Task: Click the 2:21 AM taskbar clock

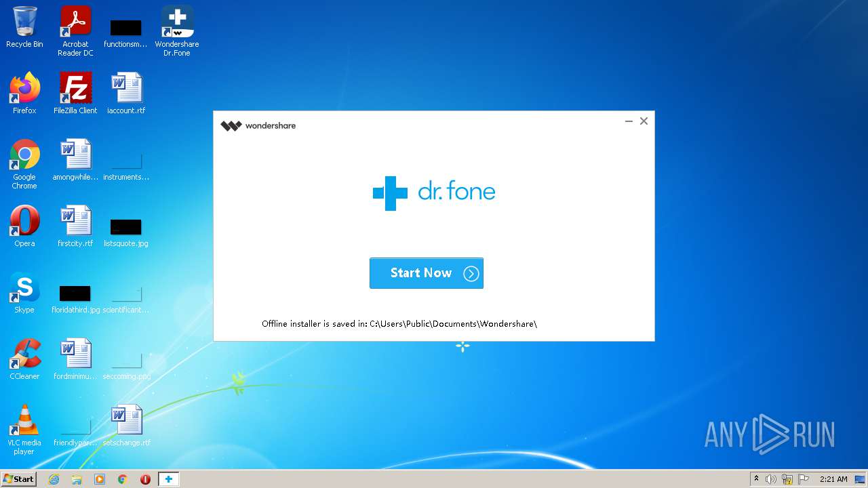Action: (x=833, y=479)
